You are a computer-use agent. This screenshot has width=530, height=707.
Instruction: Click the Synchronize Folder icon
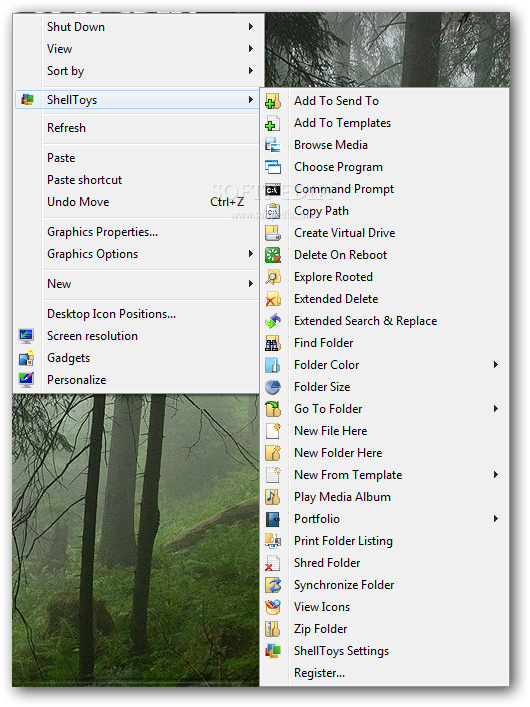273,585
